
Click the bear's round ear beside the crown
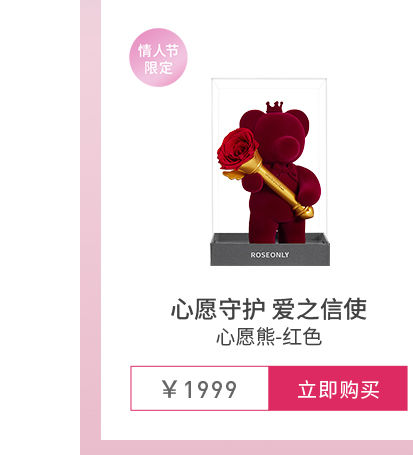(297, 119)
